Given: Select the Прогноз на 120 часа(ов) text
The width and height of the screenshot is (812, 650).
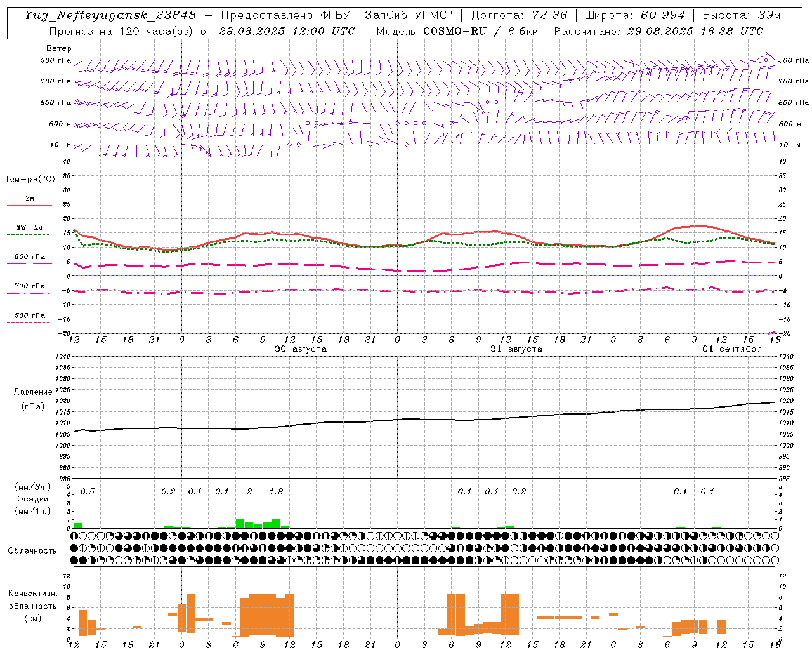Looking at the screenshot, I should 122,31.
